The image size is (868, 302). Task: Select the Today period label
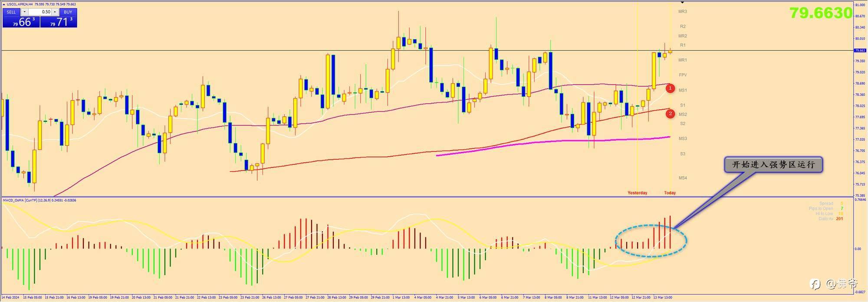click(670, 193)
